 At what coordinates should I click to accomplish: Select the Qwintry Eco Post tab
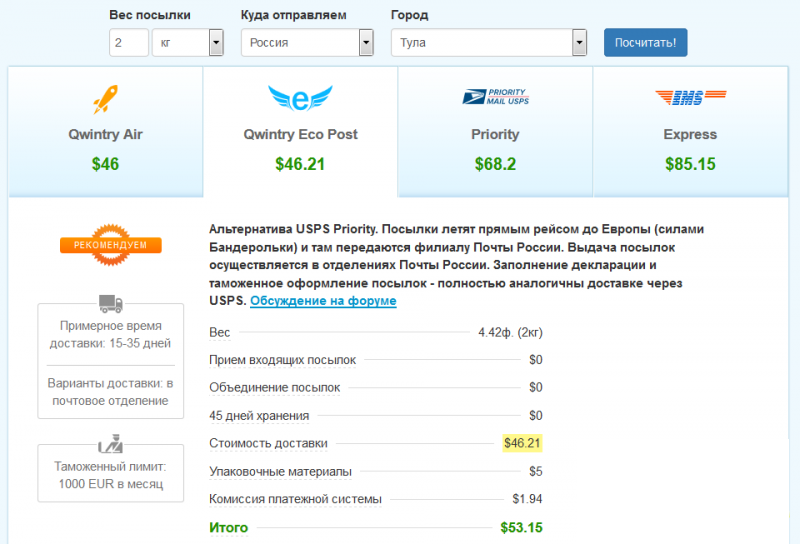(x=301, y=132)
